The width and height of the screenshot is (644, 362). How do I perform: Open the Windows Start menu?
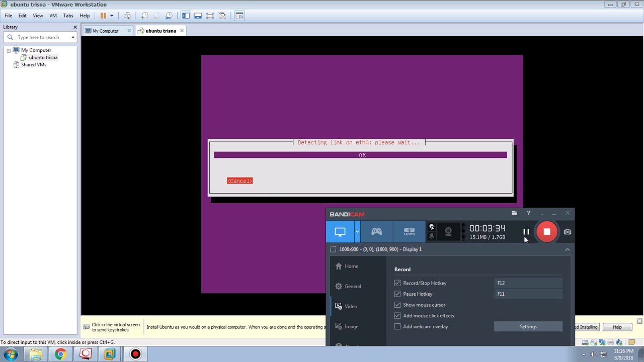tap(11, 354)
